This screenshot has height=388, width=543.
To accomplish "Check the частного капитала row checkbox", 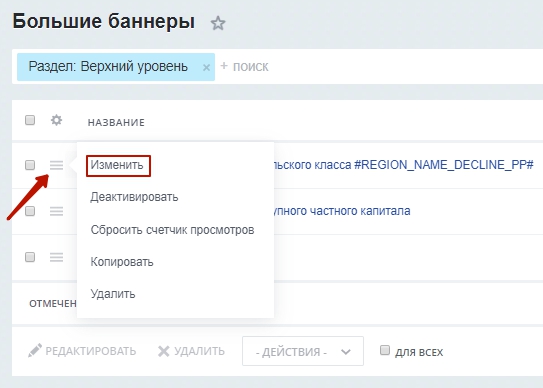I will click(x=30, y=211).
